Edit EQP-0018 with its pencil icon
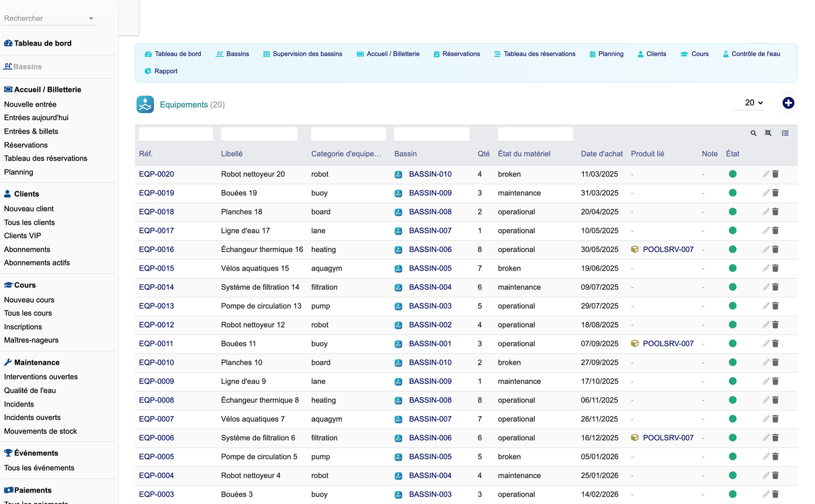 766,212
